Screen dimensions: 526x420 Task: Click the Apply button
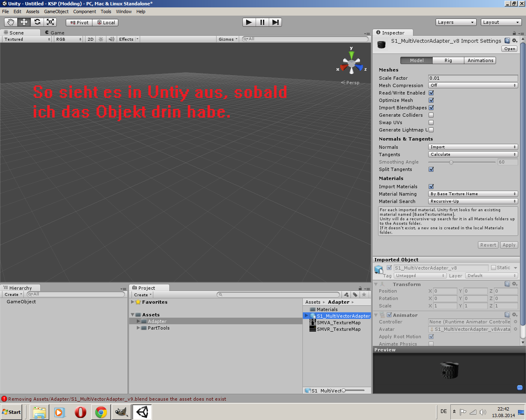pos(509,245)
